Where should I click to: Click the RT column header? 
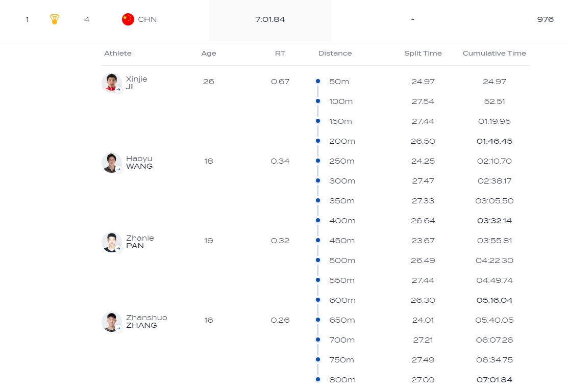[x=280, y=53]
